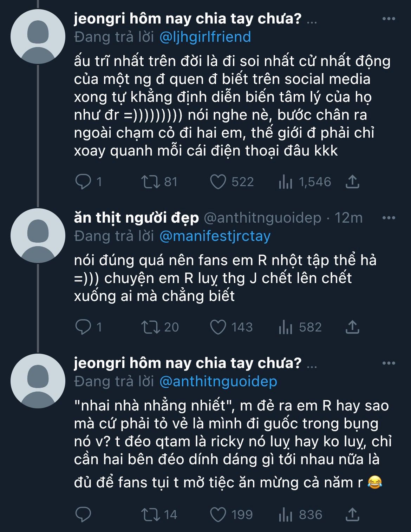411x532 pixels.
Task: Open the ăn thịt người đẹp profile avatar
Action: 38,236
